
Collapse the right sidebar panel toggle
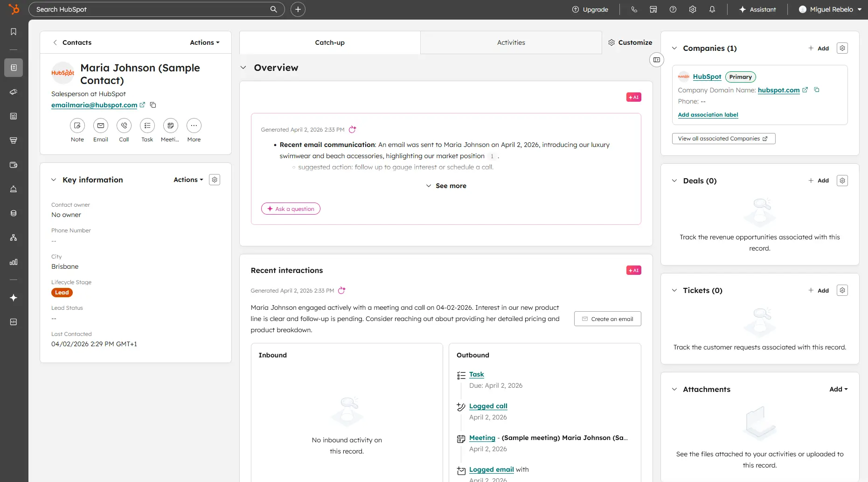(x=657, y=60)
